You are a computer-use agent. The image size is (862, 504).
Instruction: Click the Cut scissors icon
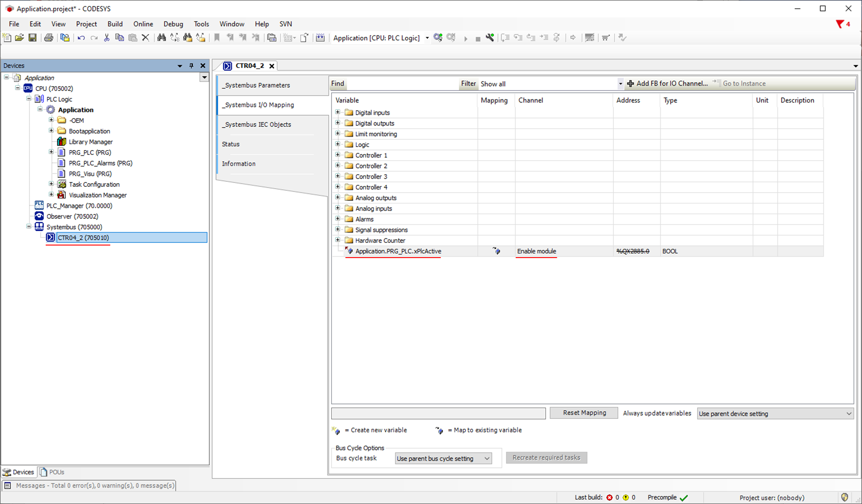click(x=107, y=38)
